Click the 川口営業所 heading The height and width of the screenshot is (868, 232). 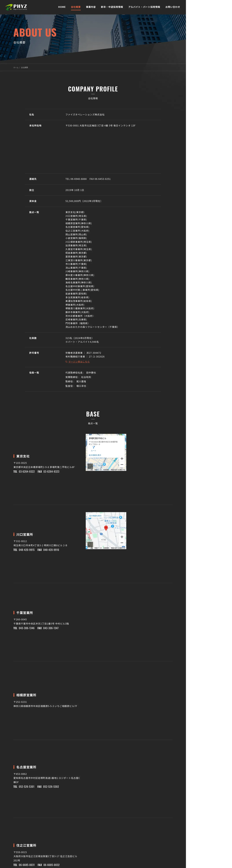coord(25,534)
